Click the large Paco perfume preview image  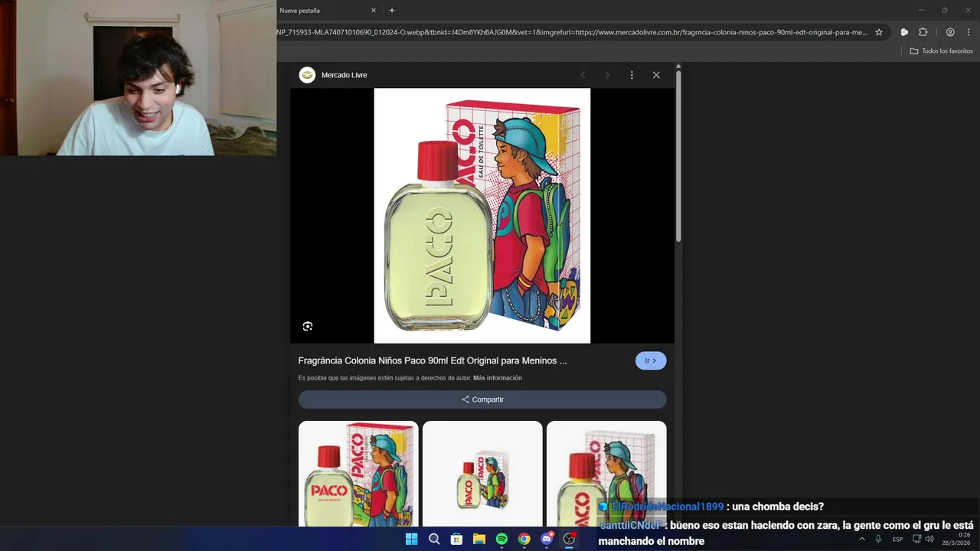coord(482,216)
